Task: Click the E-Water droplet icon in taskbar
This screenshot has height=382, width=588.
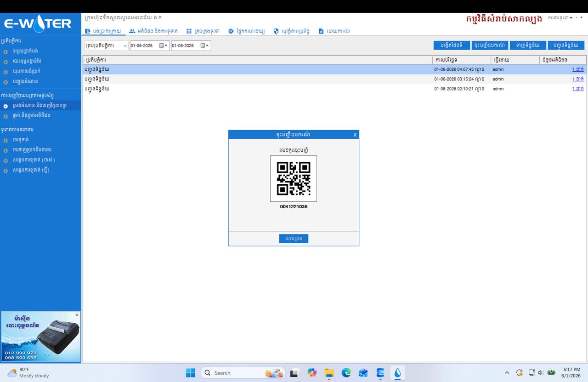Action: pyautogui.click(x=397, y=373)
